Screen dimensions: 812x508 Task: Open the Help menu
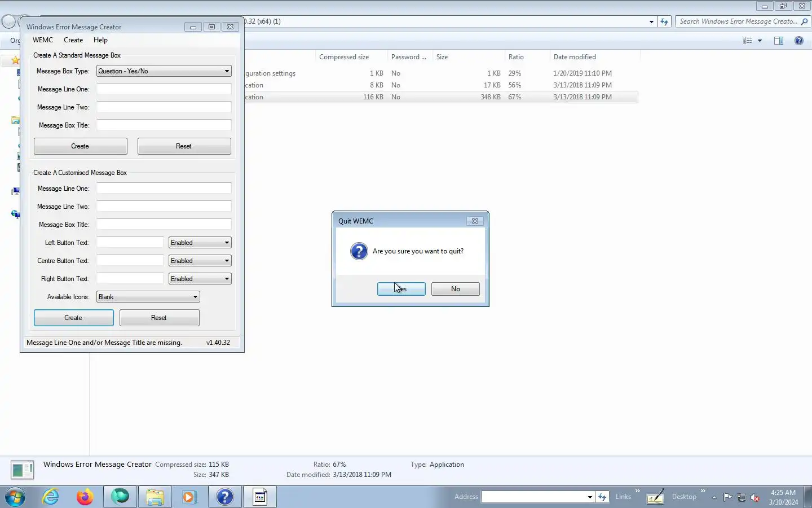point(100,40)
